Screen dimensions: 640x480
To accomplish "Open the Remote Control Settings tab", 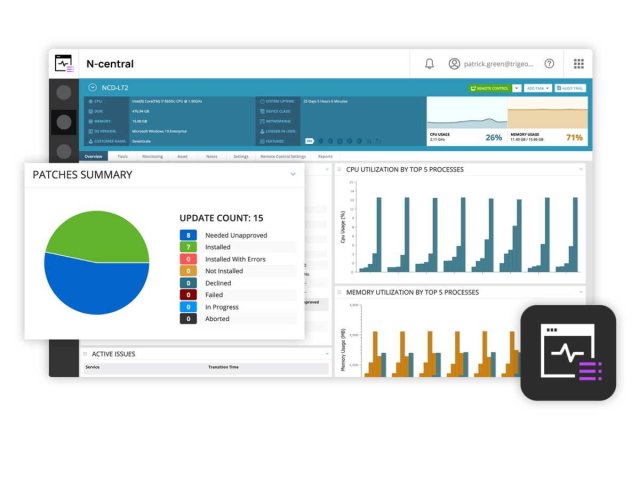I will (x=283, y=156).
